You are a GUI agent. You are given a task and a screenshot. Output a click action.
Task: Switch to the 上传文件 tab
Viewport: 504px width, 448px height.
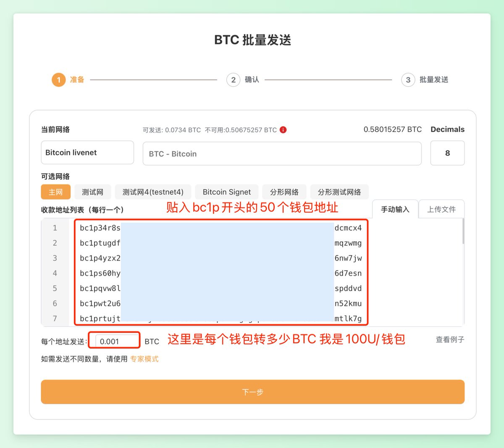[x=441, y=209]
